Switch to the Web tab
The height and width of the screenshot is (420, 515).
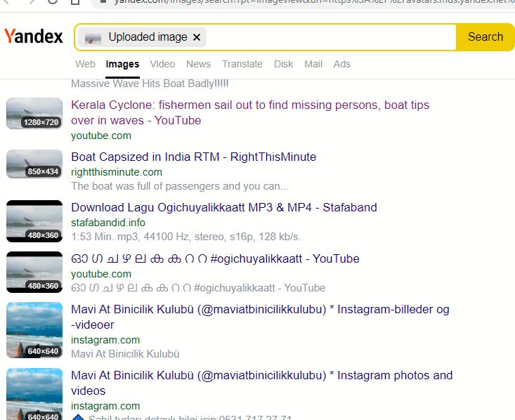(85, 64)
